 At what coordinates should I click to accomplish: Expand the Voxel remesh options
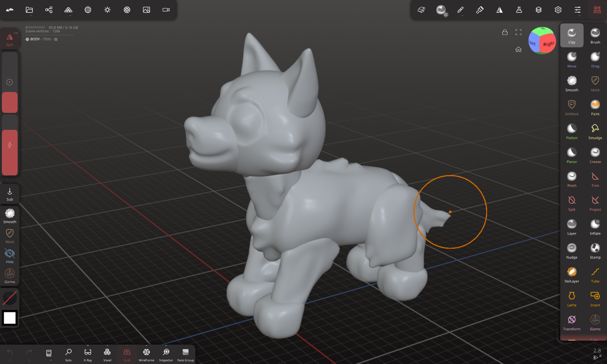[x=107, y=345]
